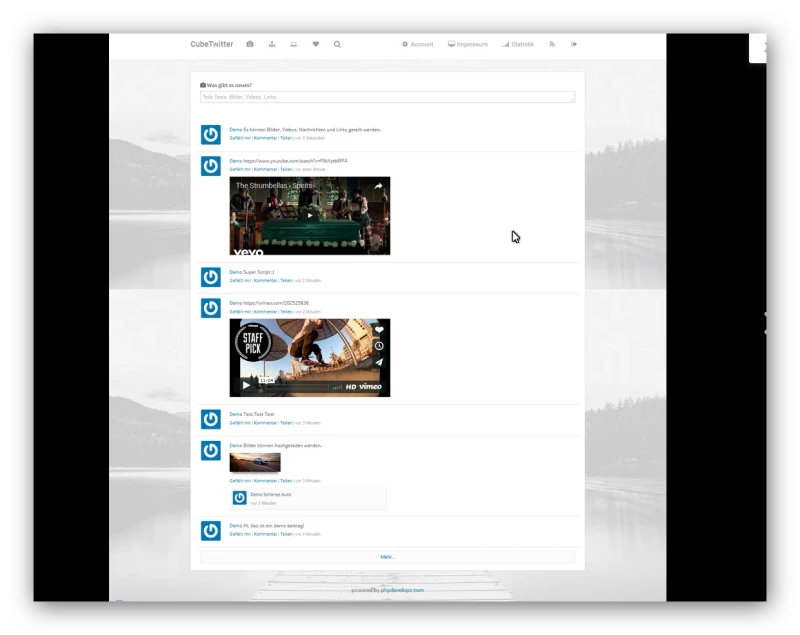Click 'Kommentar' on the YouTube link post
The height and width of the screenshot is (635, 800).
[x=265, y=169]
